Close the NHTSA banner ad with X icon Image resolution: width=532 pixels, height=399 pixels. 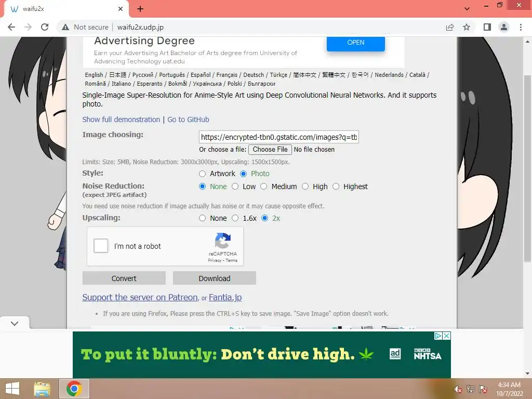[447, 336]
